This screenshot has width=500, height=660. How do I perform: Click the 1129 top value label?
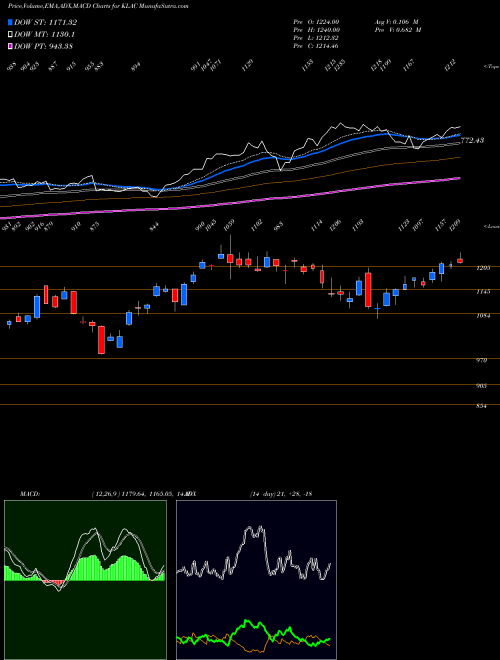[x=248, y=66]
